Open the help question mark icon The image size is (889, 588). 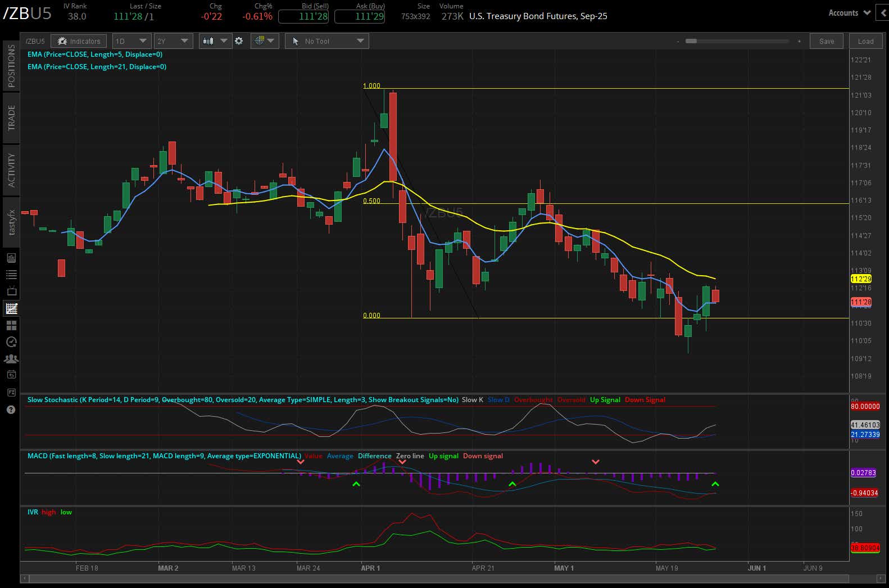pyautogui.click(x=11, y=409)
